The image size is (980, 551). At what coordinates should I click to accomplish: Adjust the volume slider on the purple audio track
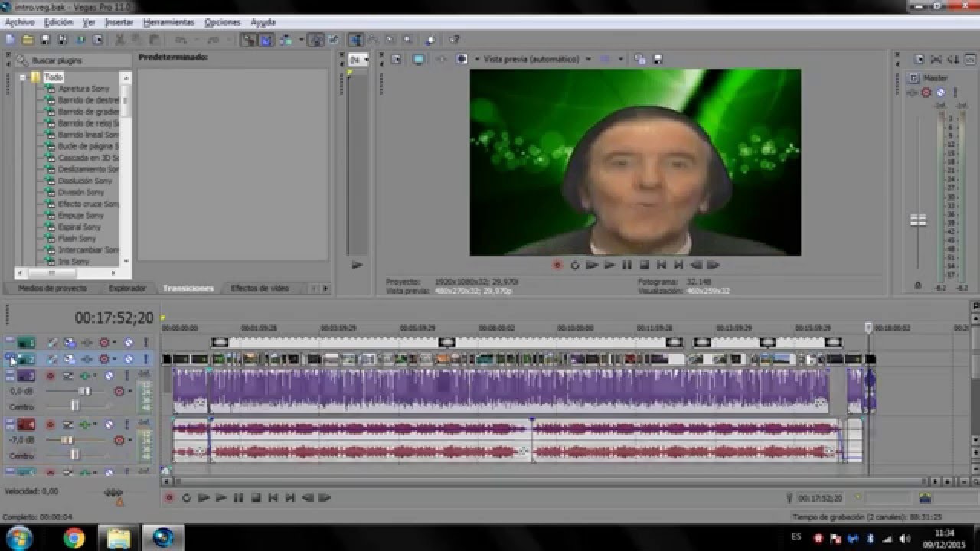point(85,391)
